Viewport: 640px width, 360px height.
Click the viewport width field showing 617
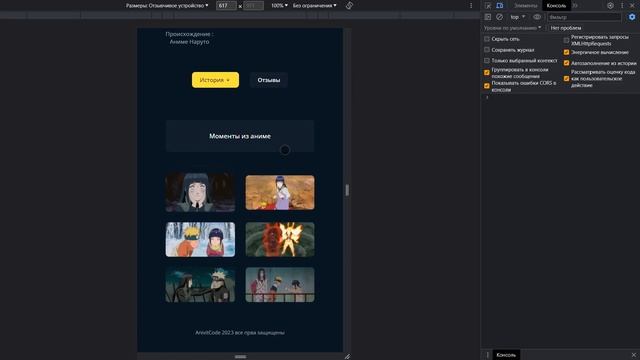(x=226, y=6)
